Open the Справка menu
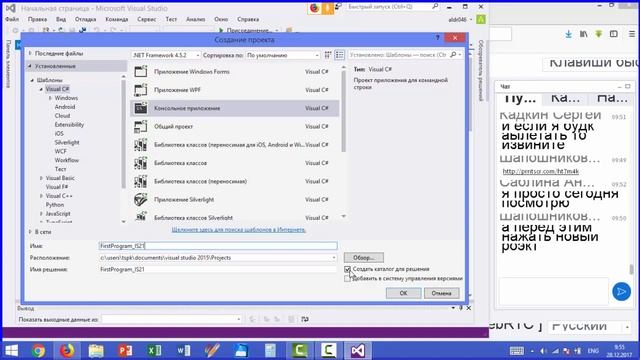This screenshot has width=640, height=360. [248, 19]
